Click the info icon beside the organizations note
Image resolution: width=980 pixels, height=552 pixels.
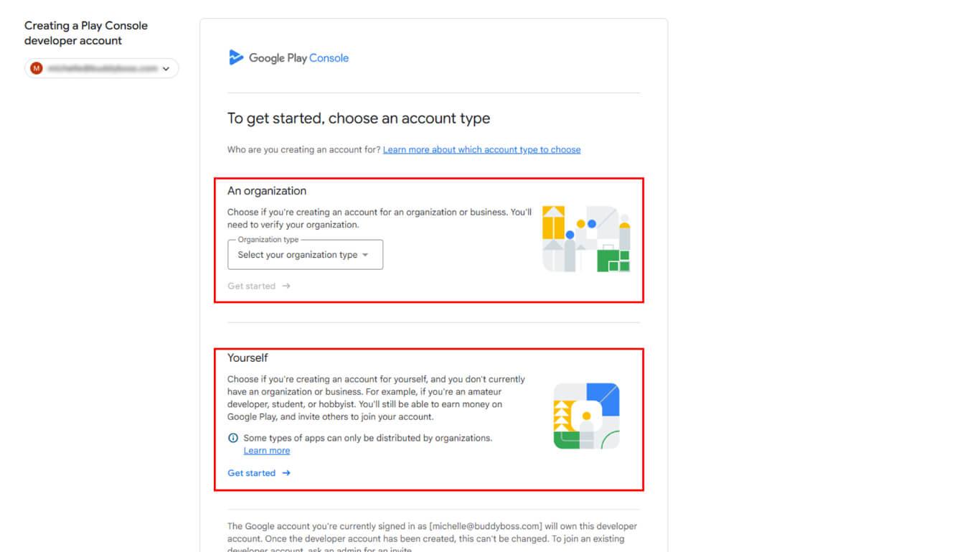click(233, 438)
